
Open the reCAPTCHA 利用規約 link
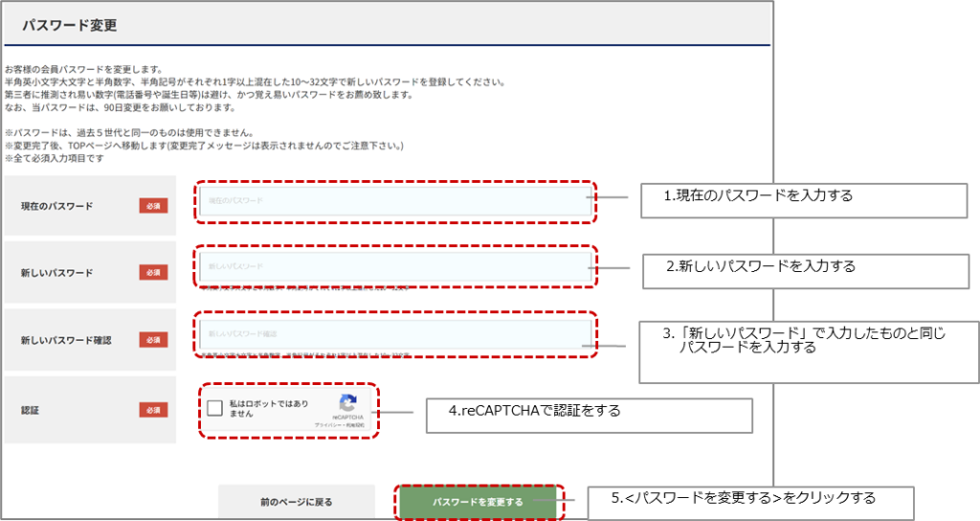click(357, 426)
